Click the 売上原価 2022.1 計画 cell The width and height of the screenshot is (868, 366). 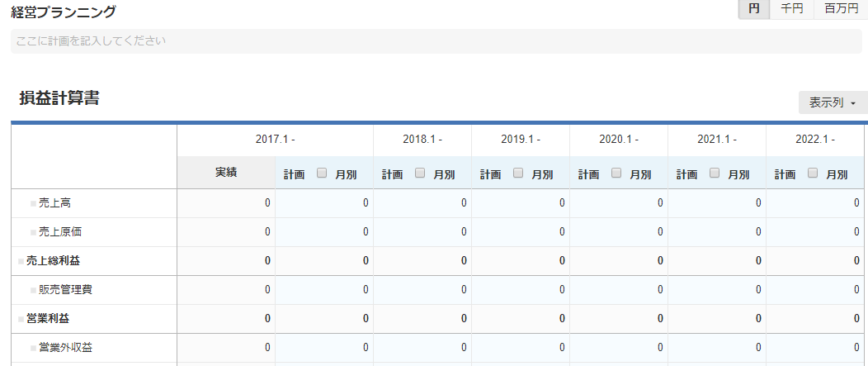point(817,232)
